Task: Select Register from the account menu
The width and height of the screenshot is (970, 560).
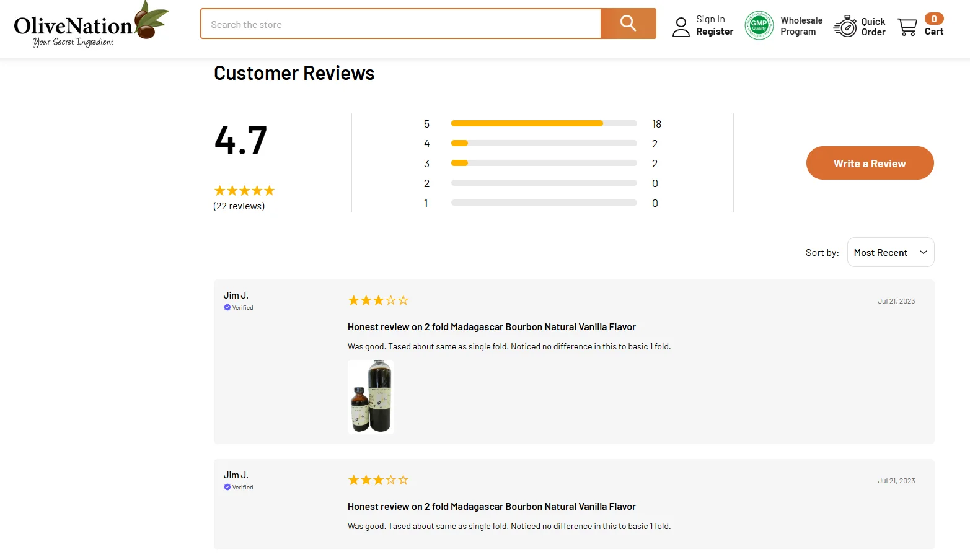Action: pos(715,31)
